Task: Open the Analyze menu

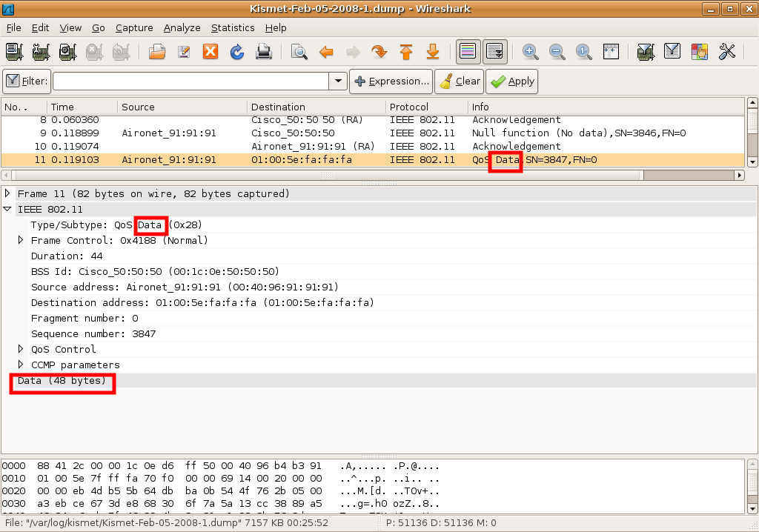Action: tap(182, 28)
